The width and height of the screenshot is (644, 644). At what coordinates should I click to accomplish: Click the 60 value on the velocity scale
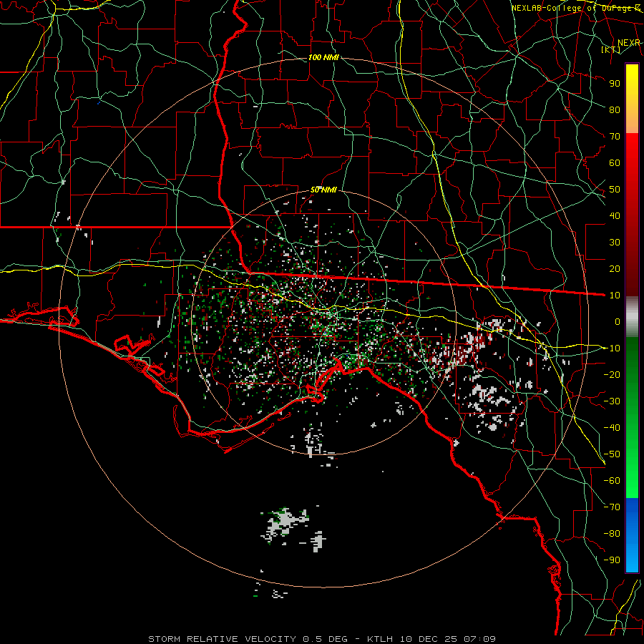[x=615, y=162]
